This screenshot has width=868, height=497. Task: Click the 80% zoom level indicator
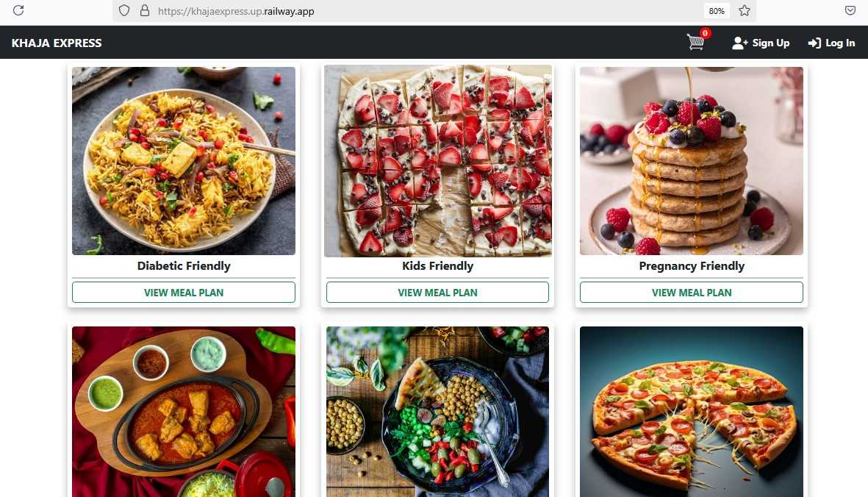[x=717, y=11]
